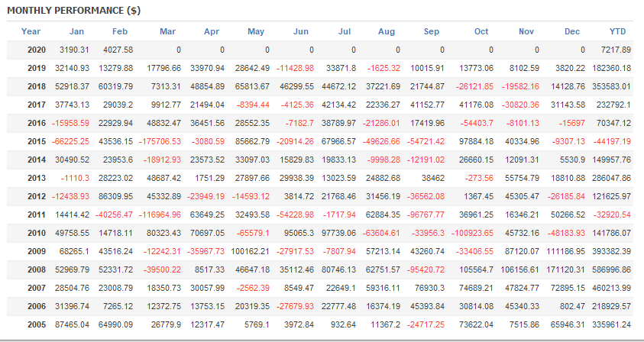Click the Year column header
The height and width of the screenshot is (342, 644).
[31, 31]
